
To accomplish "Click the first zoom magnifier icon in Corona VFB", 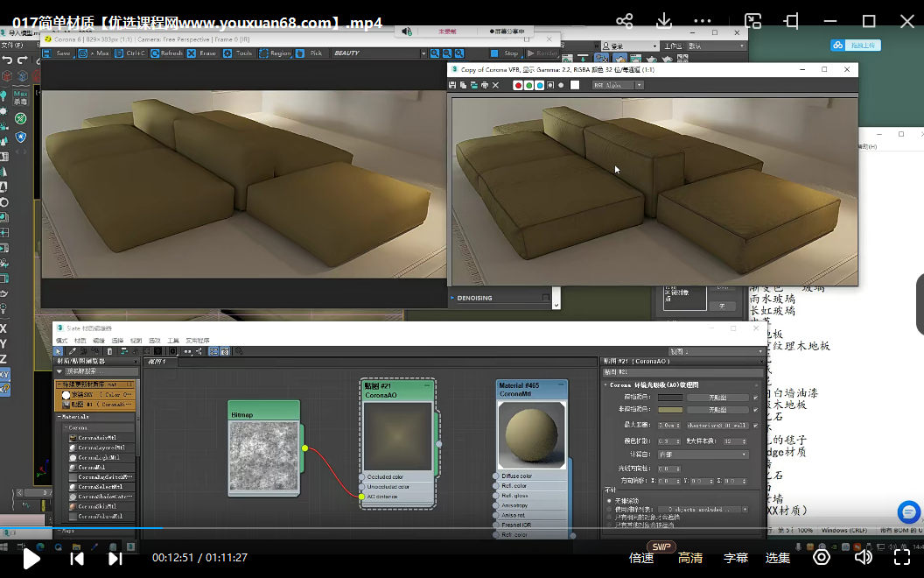I will [435, 53].
